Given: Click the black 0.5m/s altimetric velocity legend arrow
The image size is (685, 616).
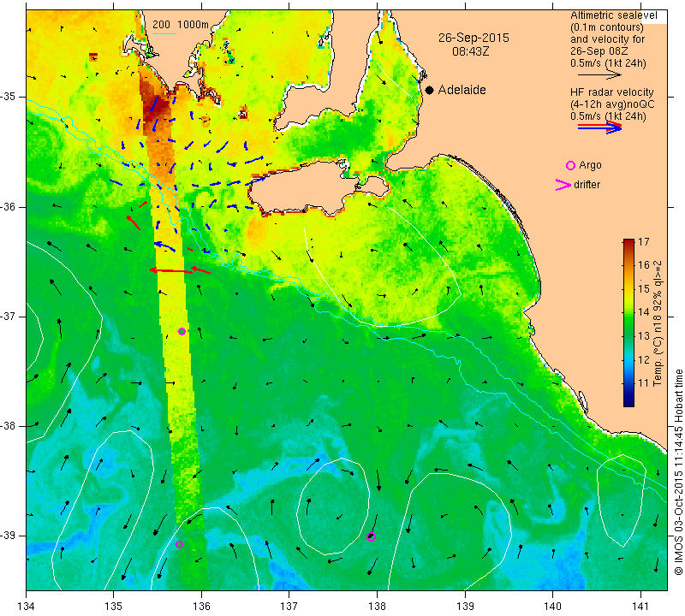Looking at the screenshot, I should pyautogui.click(x=599, y=74).
